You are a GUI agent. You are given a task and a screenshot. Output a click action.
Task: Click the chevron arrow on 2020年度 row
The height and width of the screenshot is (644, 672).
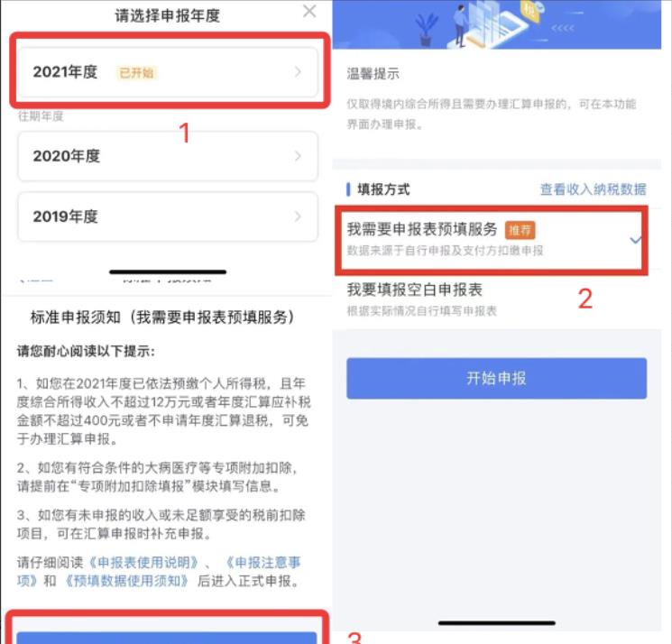[298, 156]
